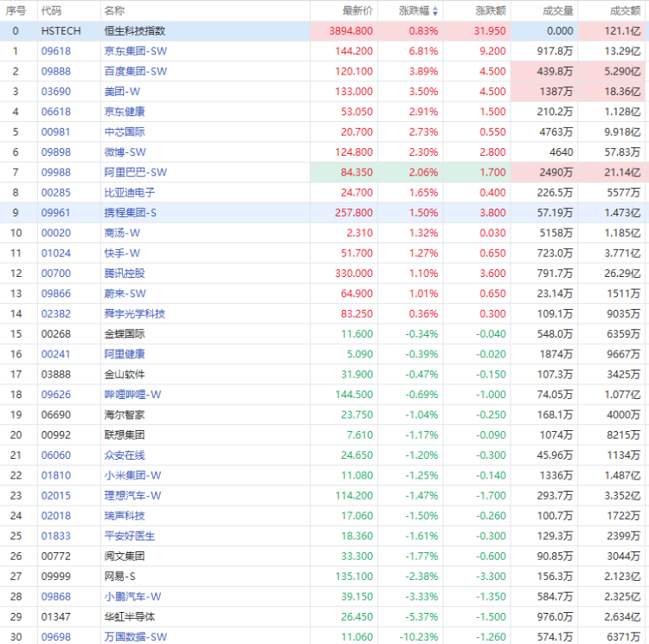Image resolution: width=649 pixels, height=644 pixels.
Task: Click 中芯国际 turnover 9.918亿
Action: pyautogui.click(x=622, y=132)
